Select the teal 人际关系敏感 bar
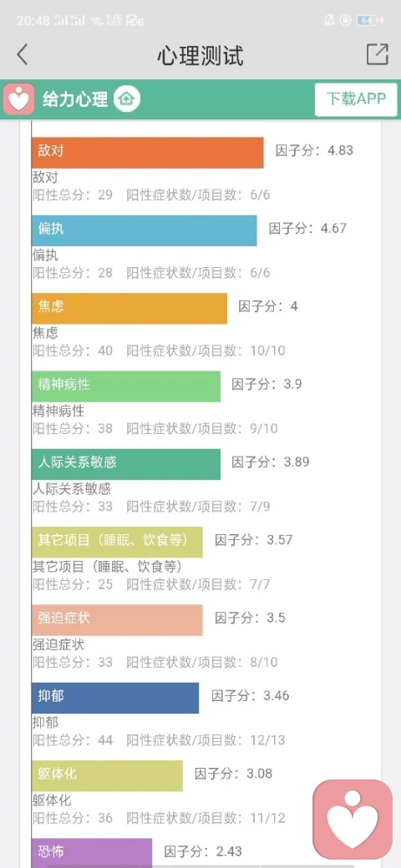This screenshot has width=401, height=868. pos(125,464)
